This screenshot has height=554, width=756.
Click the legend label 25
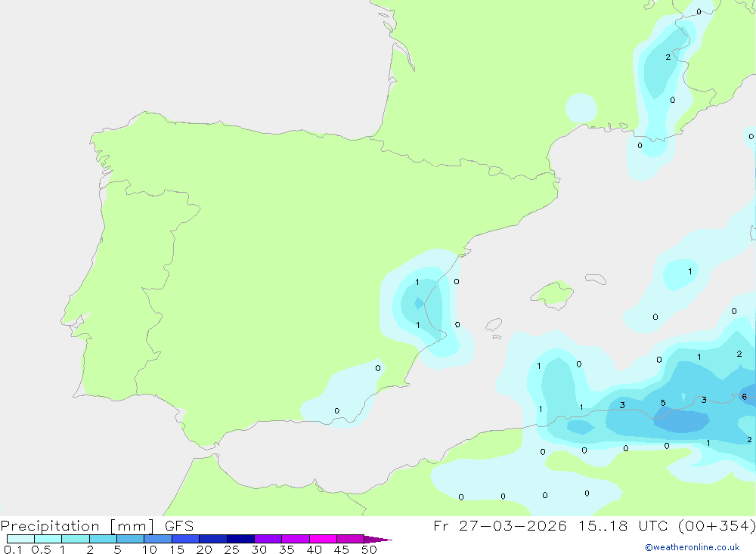[x=231, y=549]
